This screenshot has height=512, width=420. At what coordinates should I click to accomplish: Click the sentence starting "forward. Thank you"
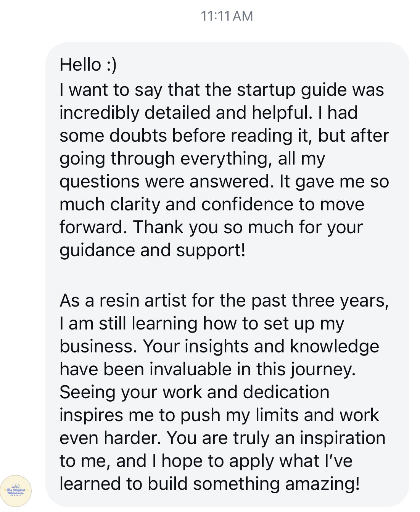[x=211, y=227]
